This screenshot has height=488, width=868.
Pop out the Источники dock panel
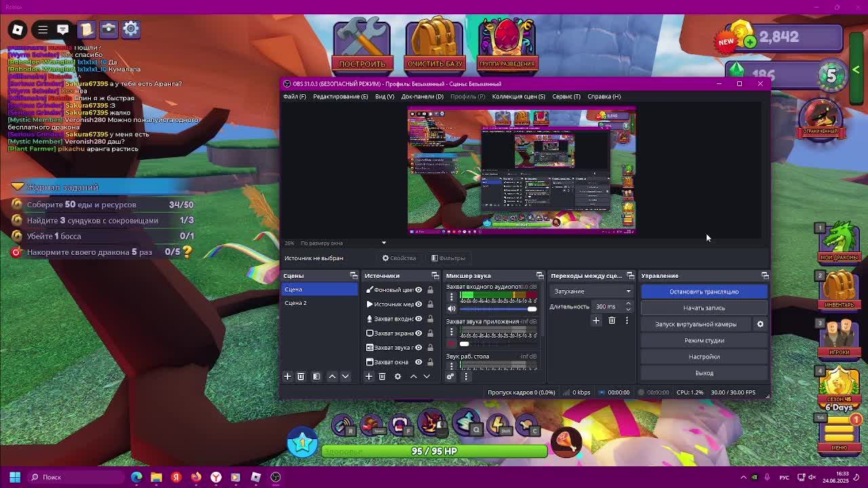click(x=435, y=276)
